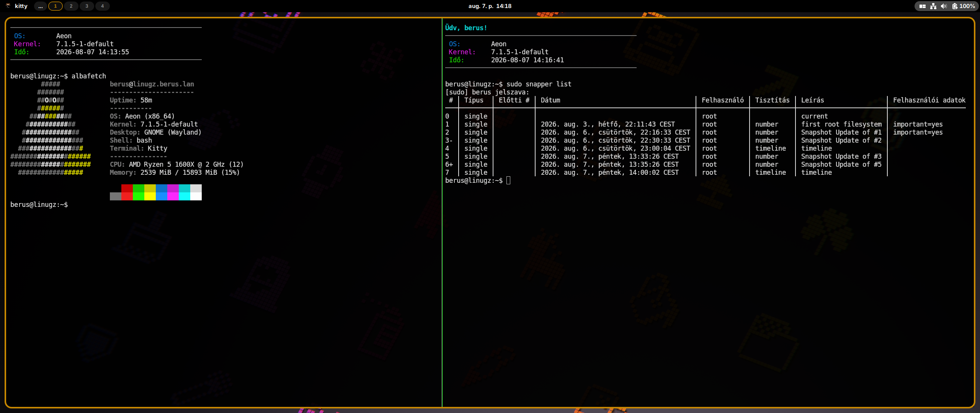This screenshot has width=980, height=413.
Task: Click the timestamp '2026-08-07 14:13:55'
Action: pyautogui.click(x=93, y=52)
